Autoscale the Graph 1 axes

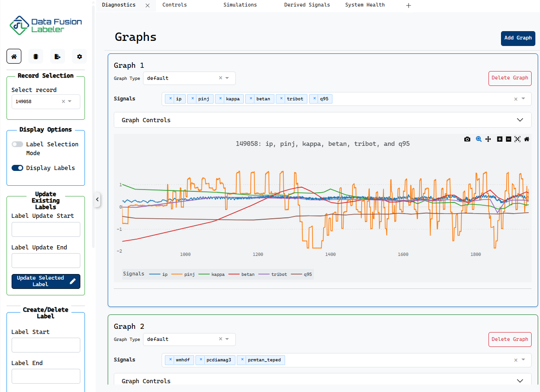click(x=517, y=139)
